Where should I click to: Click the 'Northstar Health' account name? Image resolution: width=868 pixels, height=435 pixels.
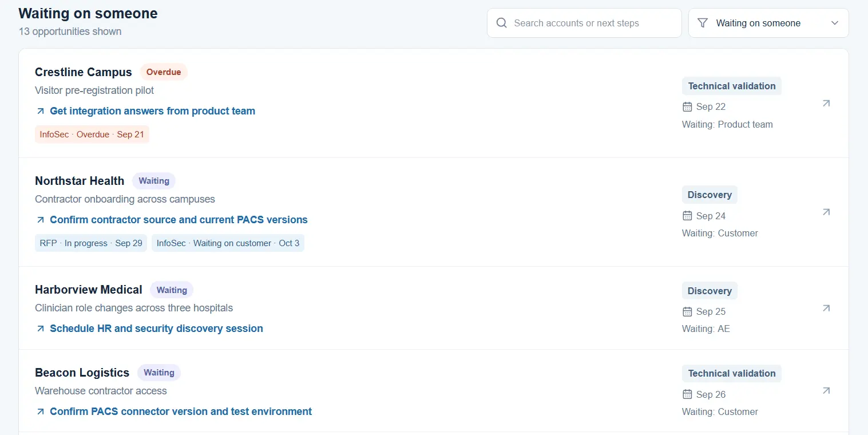80,181
